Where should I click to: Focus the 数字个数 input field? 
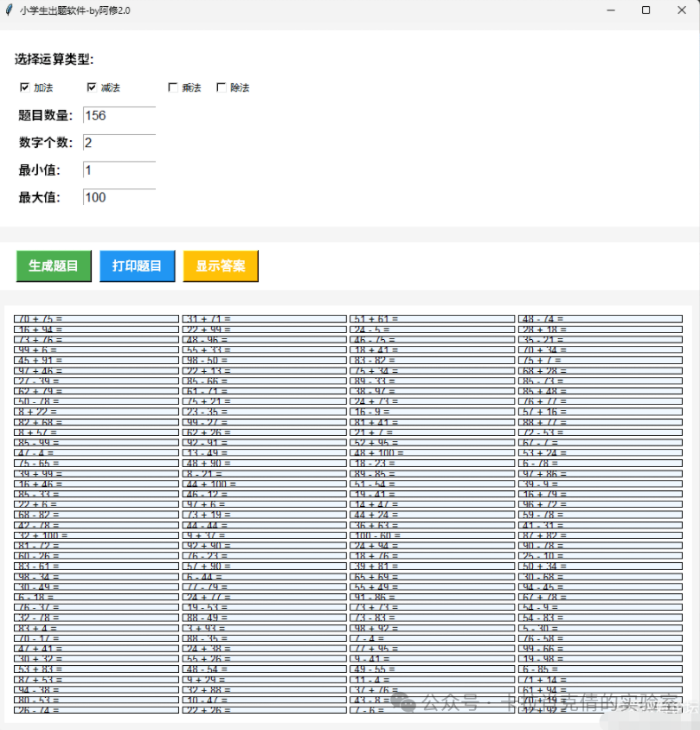[119, 143]
